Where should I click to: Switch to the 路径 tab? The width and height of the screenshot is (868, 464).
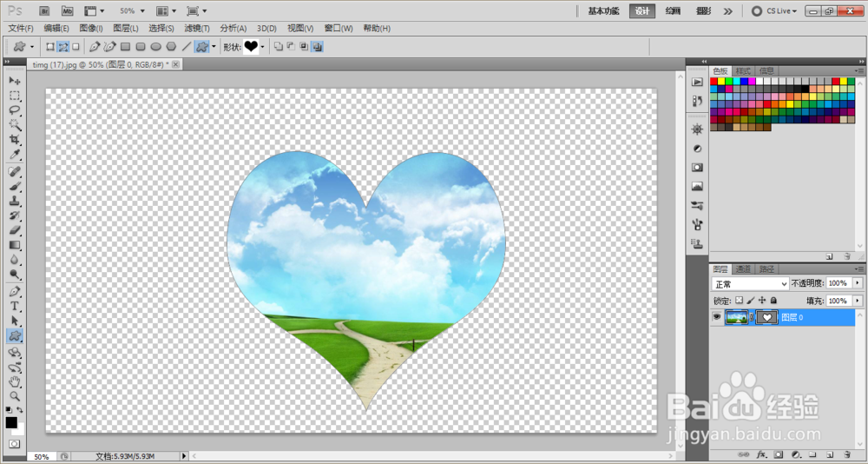tap(765, 269)
